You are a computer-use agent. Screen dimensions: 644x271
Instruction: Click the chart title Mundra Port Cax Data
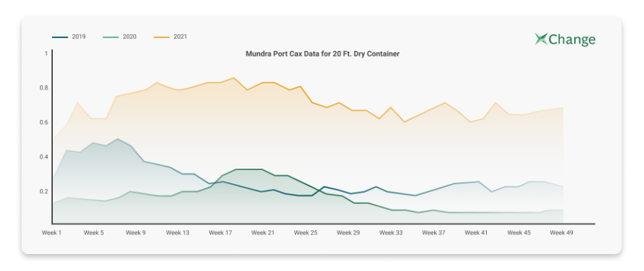[x=323, y=54]
